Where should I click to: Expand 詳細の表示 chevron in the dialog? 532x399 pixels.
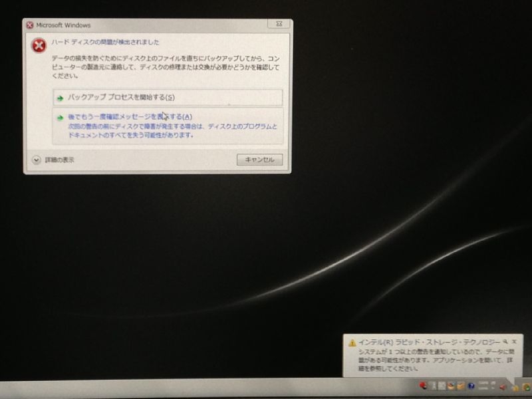click(x=37, y=160)
